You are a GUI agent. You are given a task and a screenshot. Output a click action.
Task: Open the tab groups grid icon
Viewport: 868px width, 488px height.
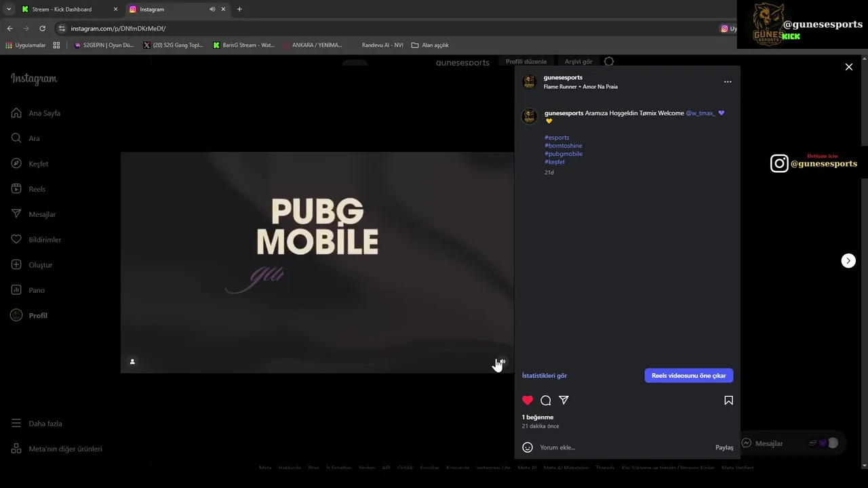(56, 45)
